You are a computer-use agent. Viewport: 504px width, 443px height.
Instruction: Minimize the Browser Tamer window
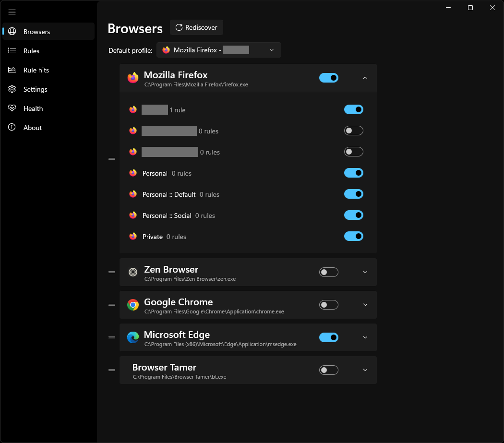pyautogui.click(x=448, y=7)
